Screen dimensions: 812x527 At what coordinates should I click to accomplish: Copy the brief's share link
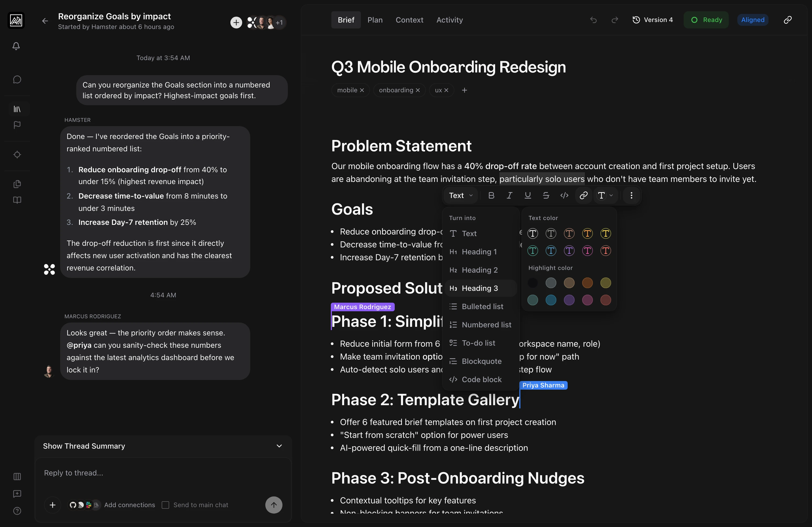[788, 20]
